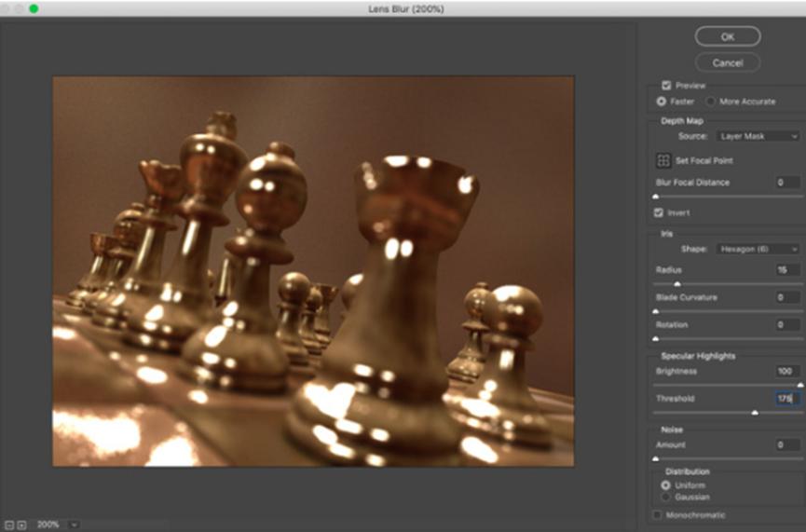Click the zoom in plus icon
The height and width of the screenshot is (532, 806).
[21, 525]
